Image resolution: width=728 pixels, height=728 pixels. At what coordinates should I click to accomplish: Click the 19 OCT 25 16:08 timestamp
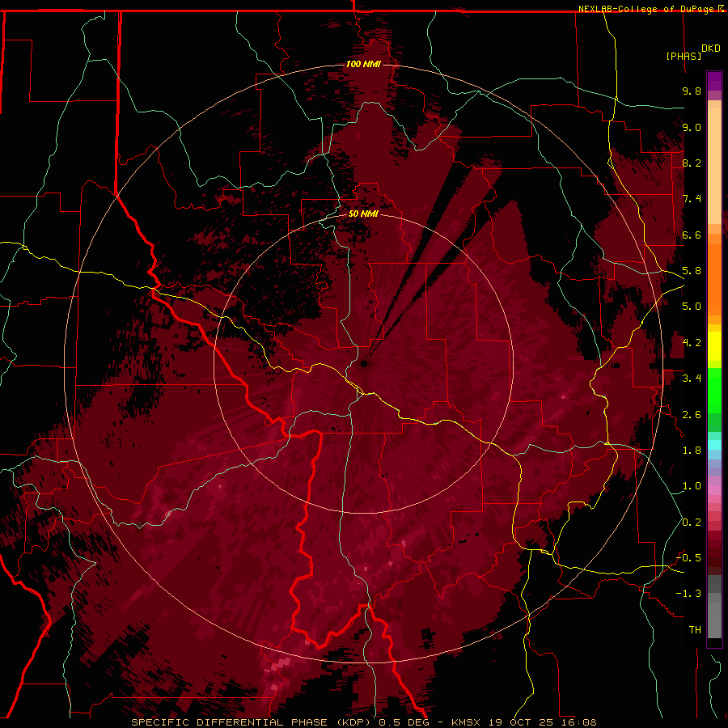point(541,722)
